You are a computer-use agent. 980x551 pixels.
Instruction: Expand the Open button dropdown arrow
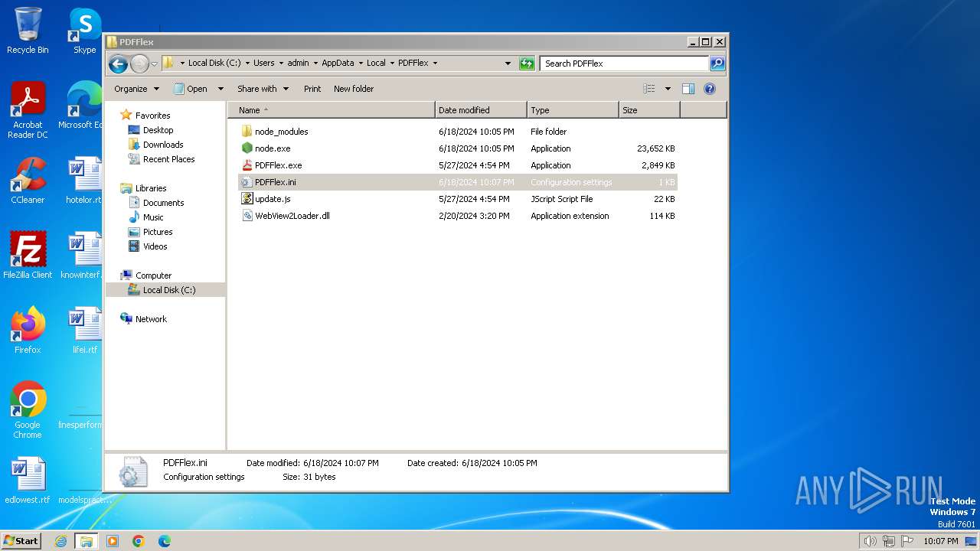tap(220, 89)
